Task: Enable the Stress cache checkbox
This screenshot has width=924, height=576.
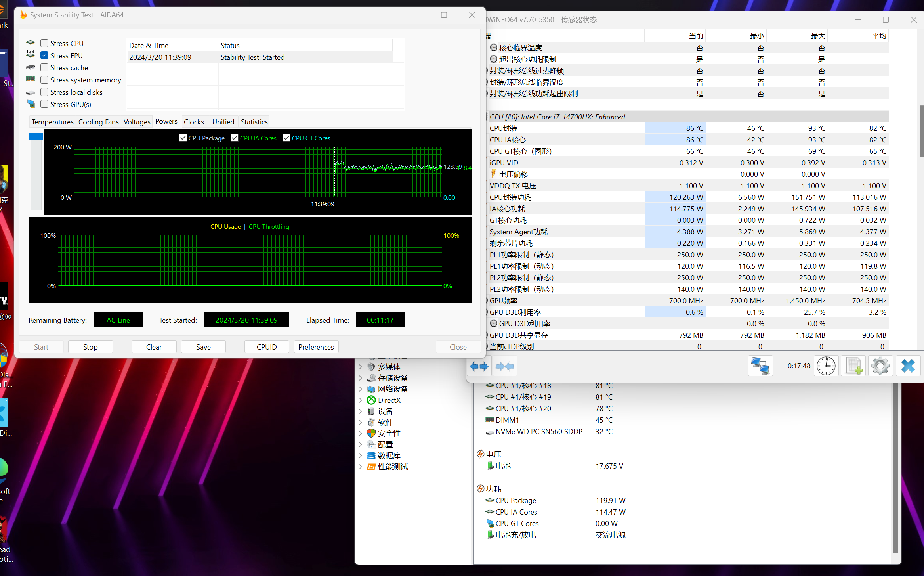Action: click(x=44, y=67)
